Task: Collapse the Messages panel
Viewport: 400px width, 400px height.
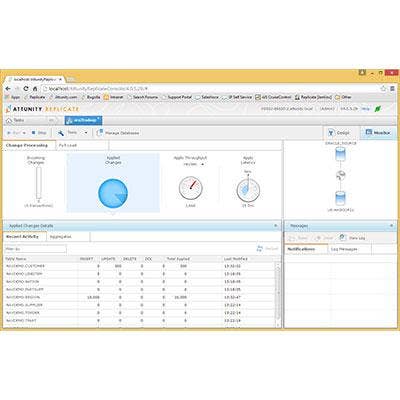Action: click(x=392, y=226)
